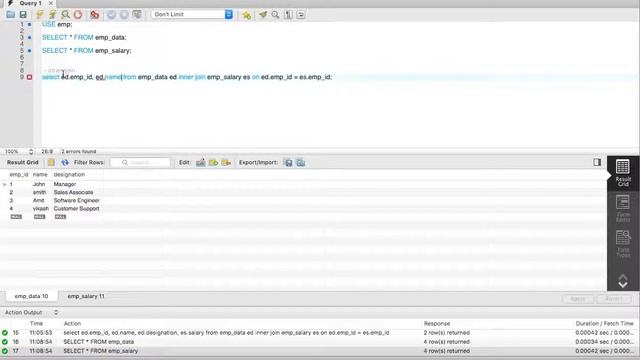
Task: Click the Rollback transaction icon
Action: click(124, 15)
